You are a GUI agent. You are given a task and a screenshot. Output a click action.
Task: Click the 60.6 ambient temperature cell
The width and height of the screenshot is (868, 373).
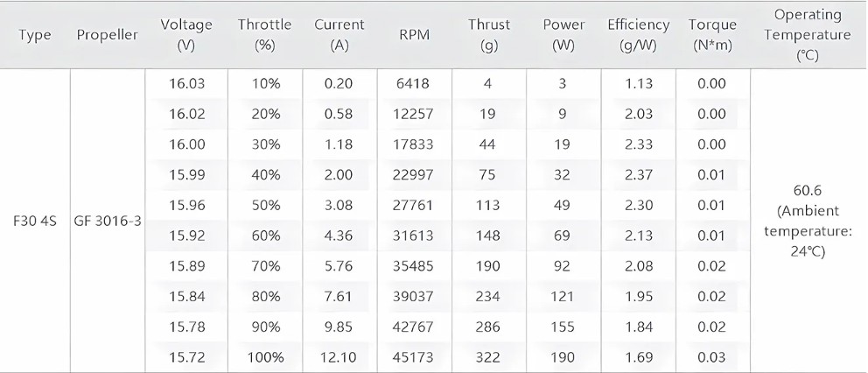click(x=808, y=222)
